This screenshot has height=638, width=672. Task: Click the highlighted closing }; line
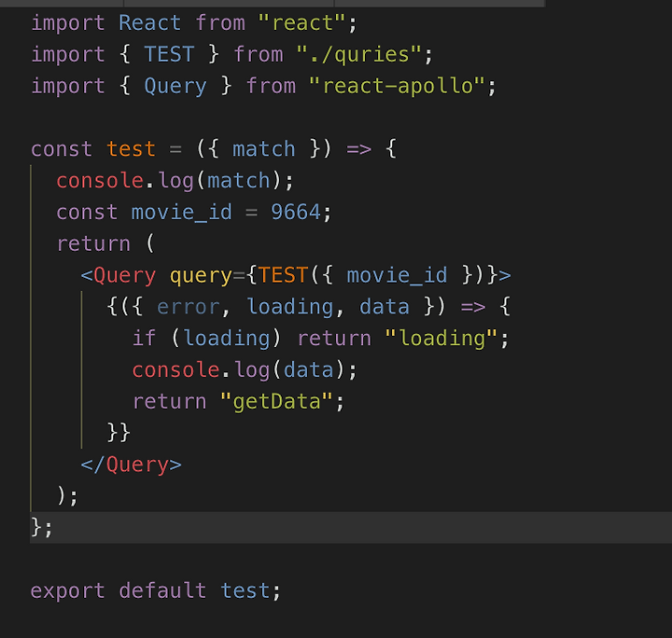[x=351, y=528]
